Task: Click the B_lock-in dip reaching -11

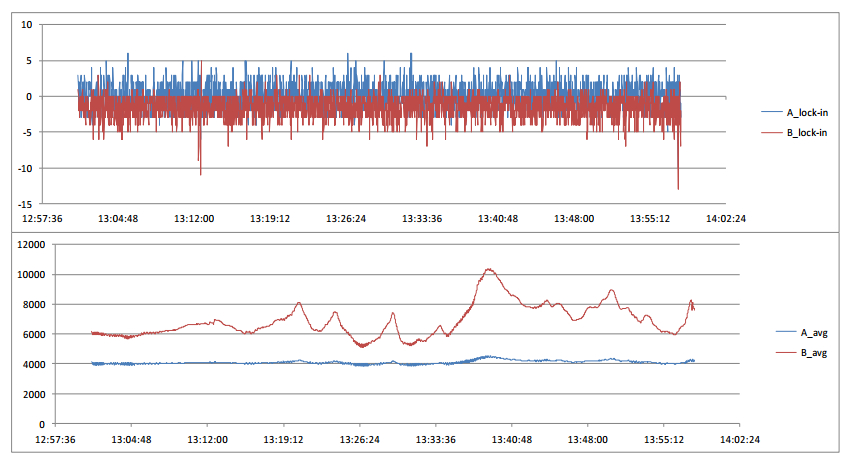Action: coord(200,174)
